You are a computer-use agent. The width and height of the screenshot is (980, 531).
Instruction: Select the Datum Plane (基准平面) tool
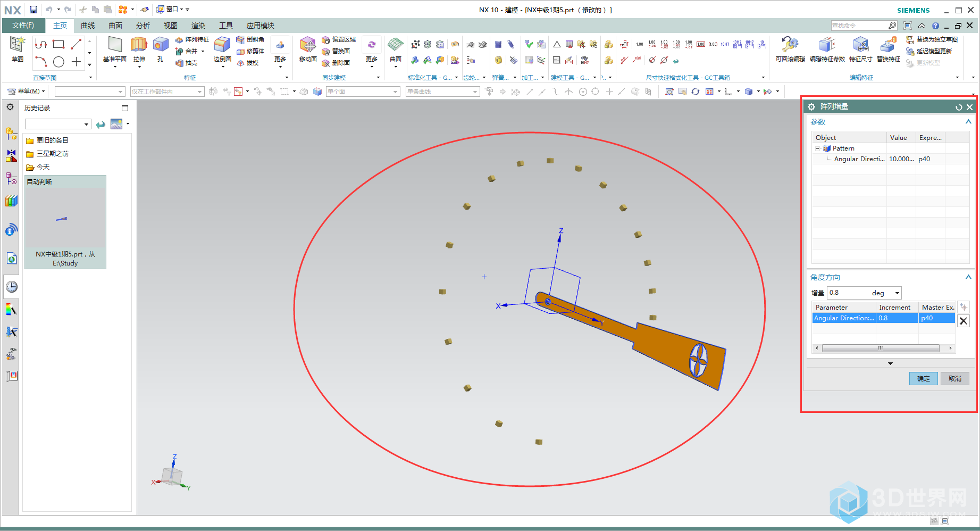click(x=115, y=49)
